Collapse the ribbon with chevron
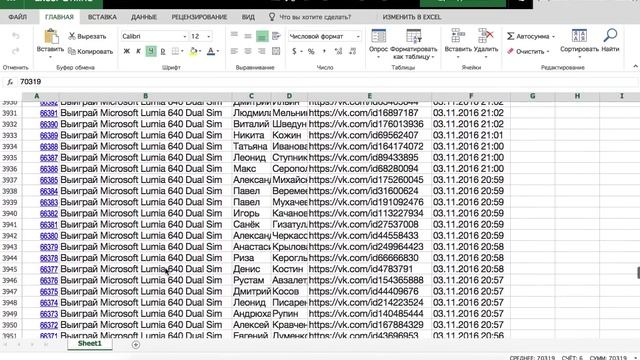Viewport: 640px width, 360px height. coord(636,66)
